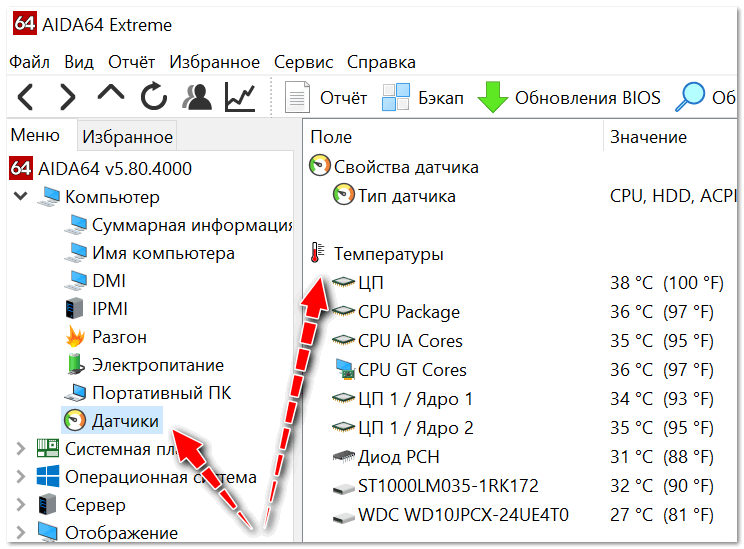
Task: Select DMI in the tree
Action: point(109,281)
